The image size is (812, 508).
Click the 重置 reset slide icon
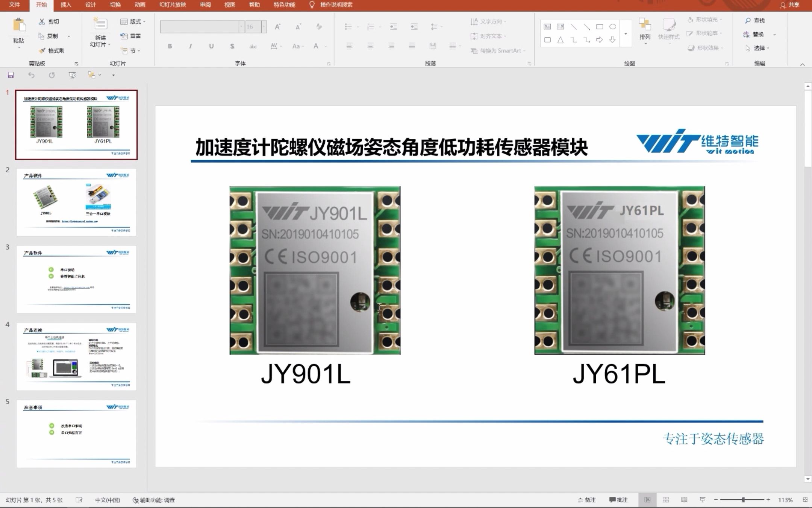coord(124,36)
